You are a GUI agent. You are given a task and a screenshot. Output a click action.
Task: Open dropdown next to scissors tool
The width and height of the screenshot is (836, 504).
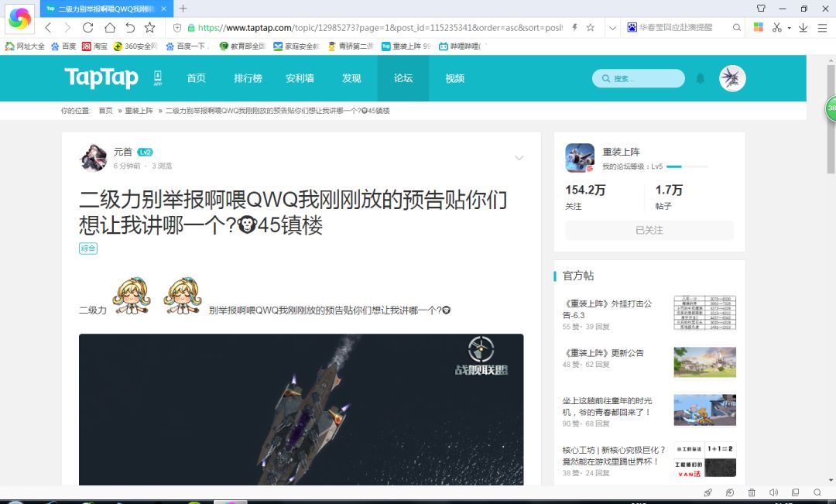[x=789, y=28]
